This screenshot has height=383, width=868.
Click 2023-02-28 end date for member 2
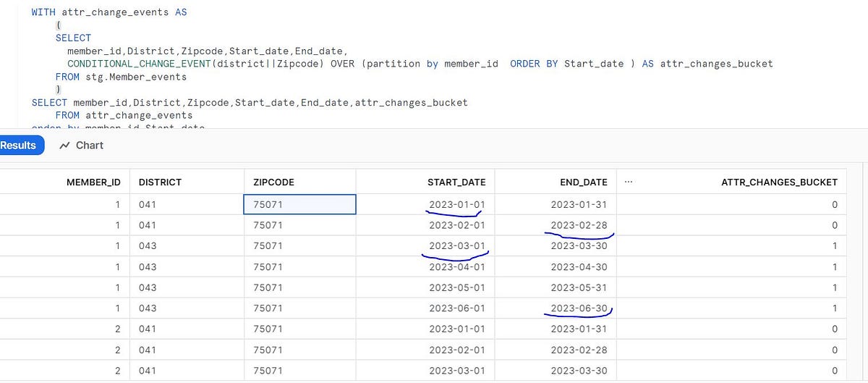pyautogui.click(x=579, y=349)
